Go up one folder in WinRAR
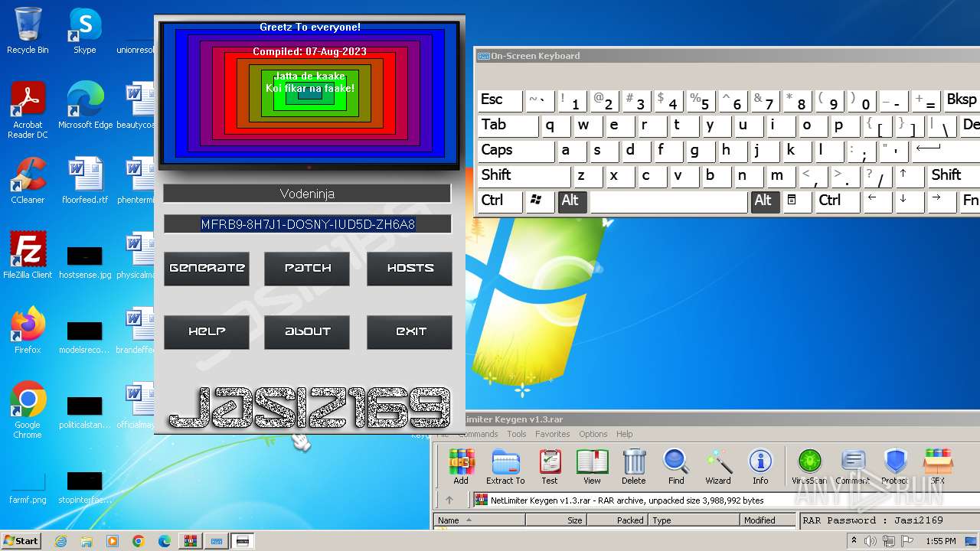 pyautogui.click(x=449, y=500)
